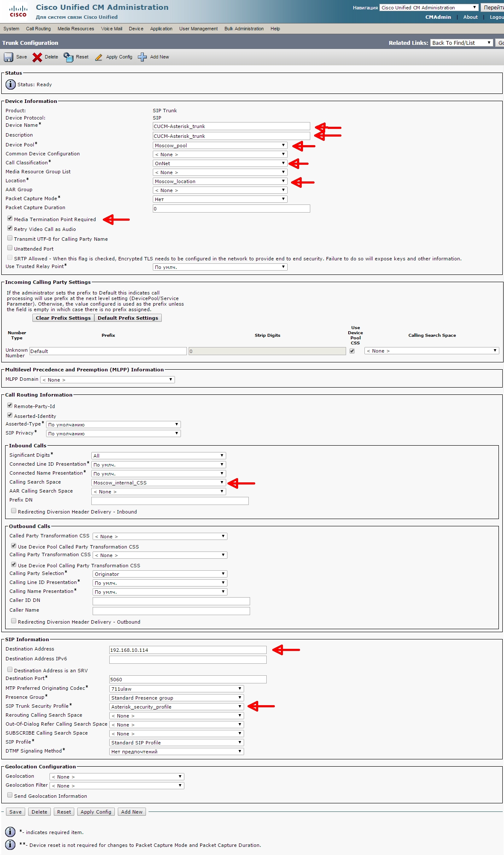The width and height of the screenshot is (504, 855).
Task: Toggle Media Termination Point Required checkbox
Action: tap(10, 219)
